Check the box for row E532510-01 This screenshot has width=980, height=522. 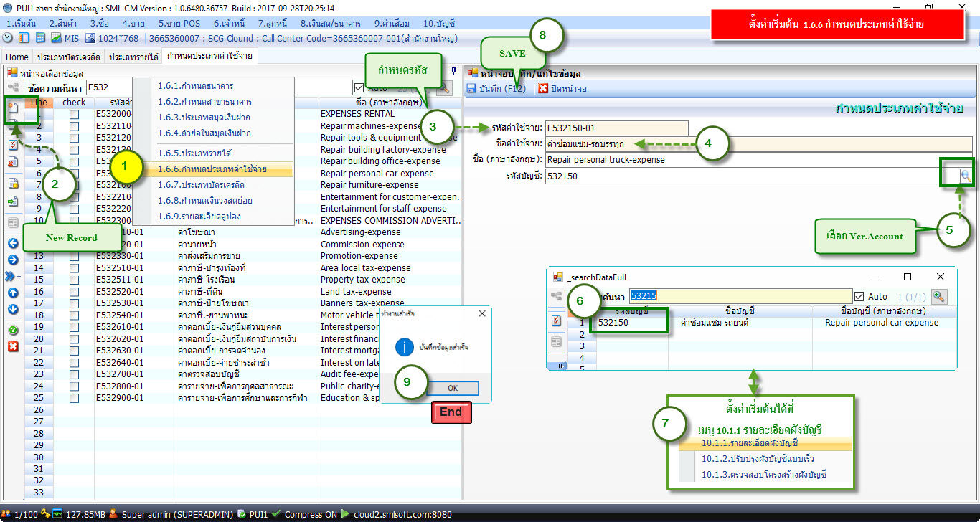coord(74,268)
